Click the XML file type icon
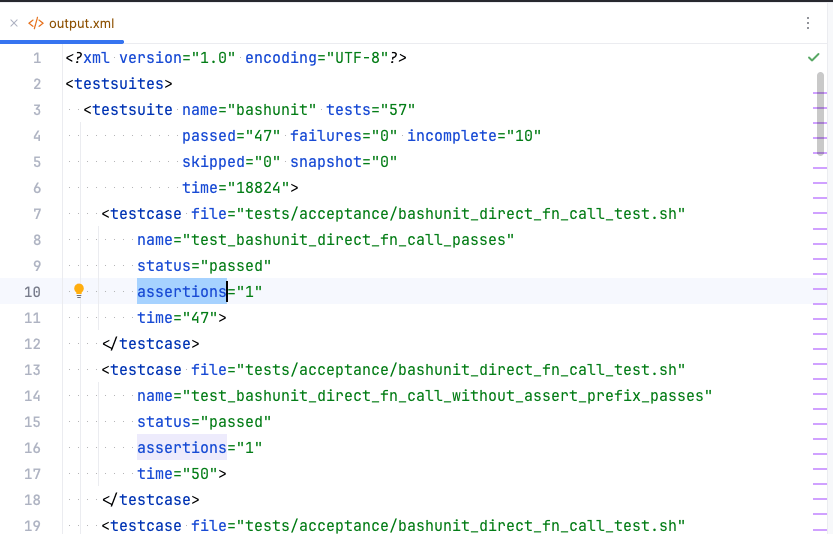Image resolution: width=833 pixels, height=534 pixels. coord(36,23)
